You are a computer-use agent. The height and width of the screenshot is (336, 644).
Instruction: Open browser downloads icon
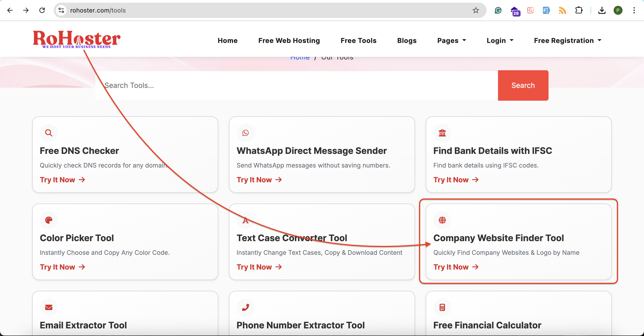click(602, 10)
